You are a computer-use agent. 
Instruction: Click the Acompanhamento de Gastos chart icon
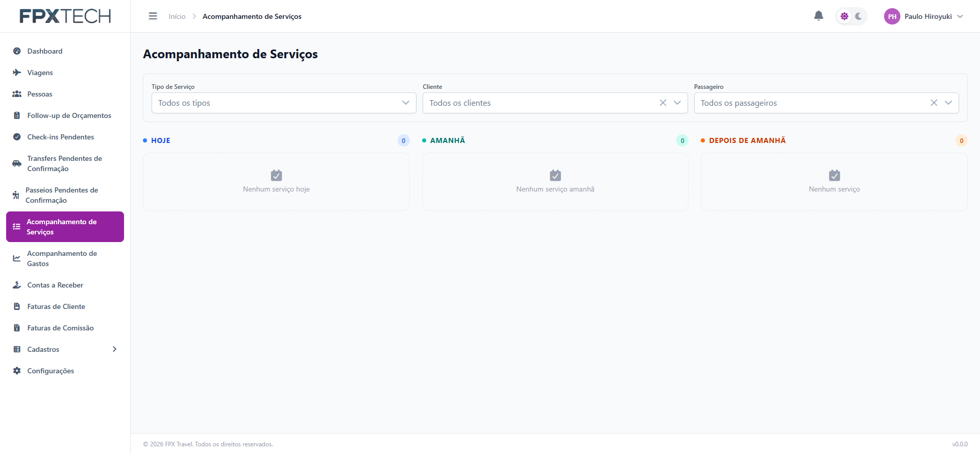tap(17, 258)
